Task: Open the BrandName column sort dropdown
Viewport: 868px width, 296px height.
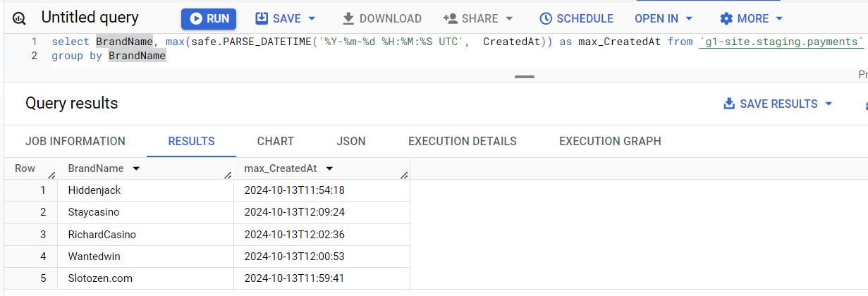Action: click(x=136, y=168)
